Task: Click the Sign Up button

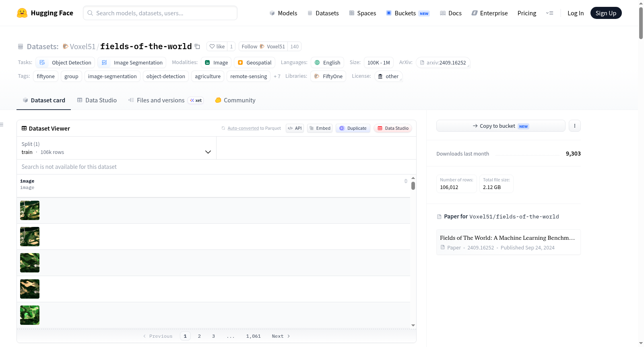Action: tap(606, 13)
